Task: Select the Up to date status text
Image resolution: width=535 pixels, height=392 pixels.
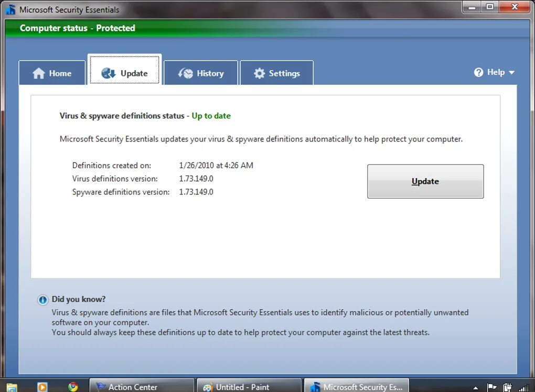Action: (211, 116)
